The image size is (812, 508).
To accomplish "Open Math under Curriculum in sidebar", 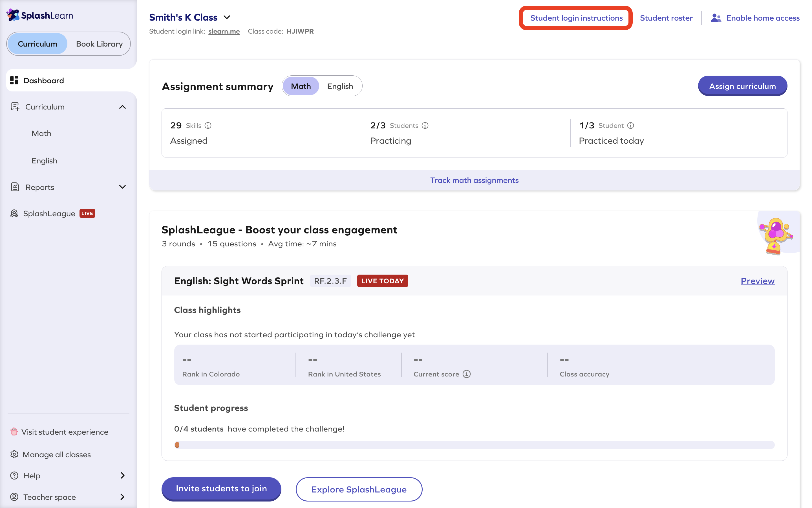I will (41, 133).
